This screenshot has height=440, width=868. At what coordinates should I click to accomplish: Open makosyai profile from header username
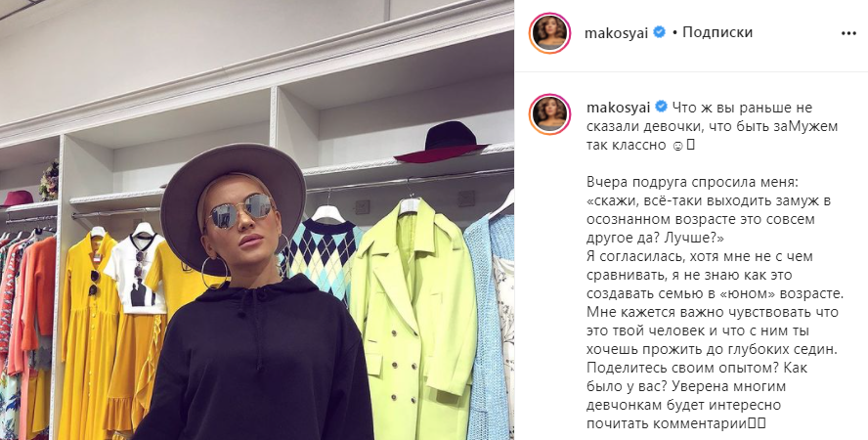[x=617, y=32]
